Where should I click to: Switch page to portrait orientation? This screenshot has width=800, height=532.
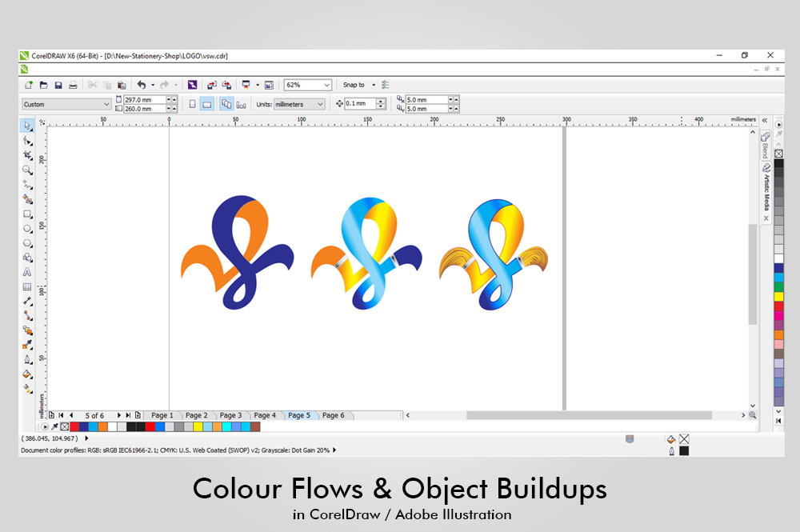tap(192, 104)
